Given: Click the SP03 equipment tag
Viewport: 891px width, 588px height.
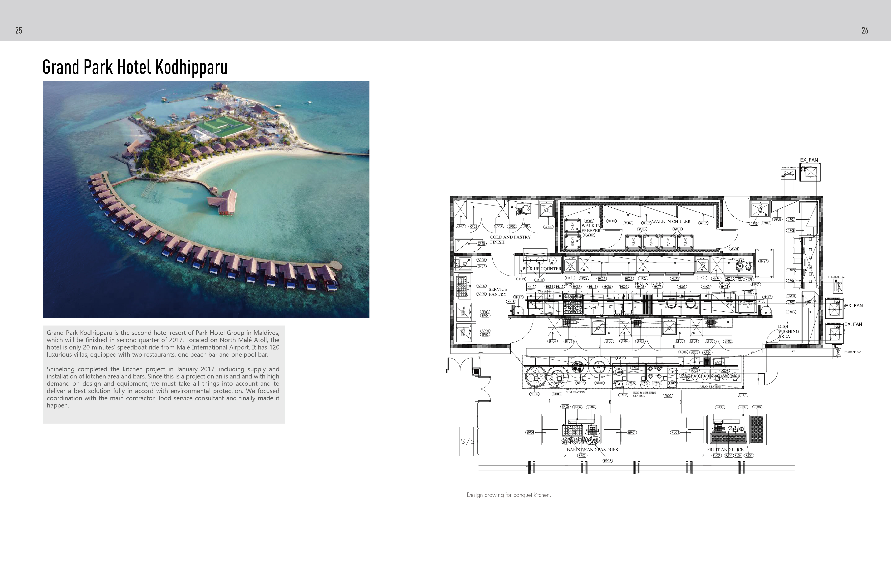Looking at the screenshot, I should pyautogui.click(x=485, y=312).
